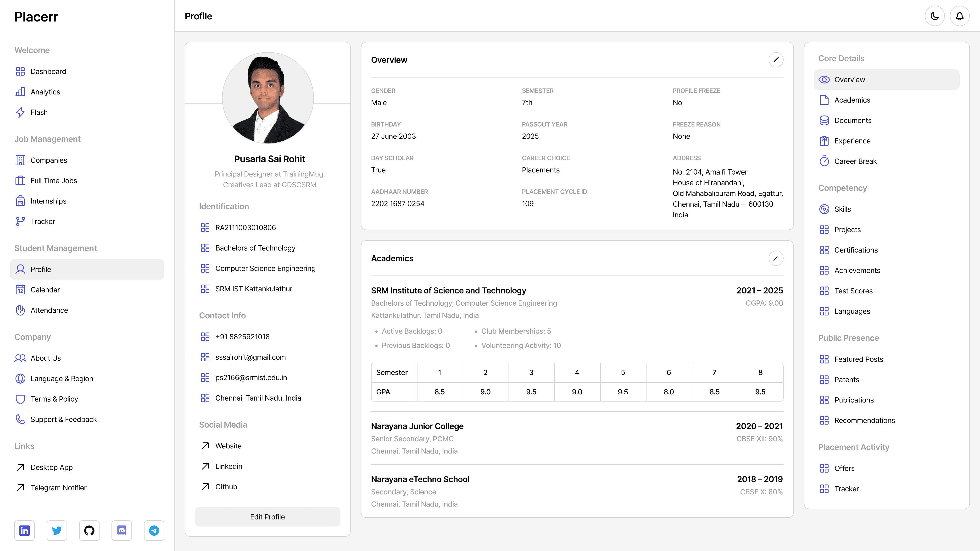Toggle dark mode with moon icon

click(934, 16)
